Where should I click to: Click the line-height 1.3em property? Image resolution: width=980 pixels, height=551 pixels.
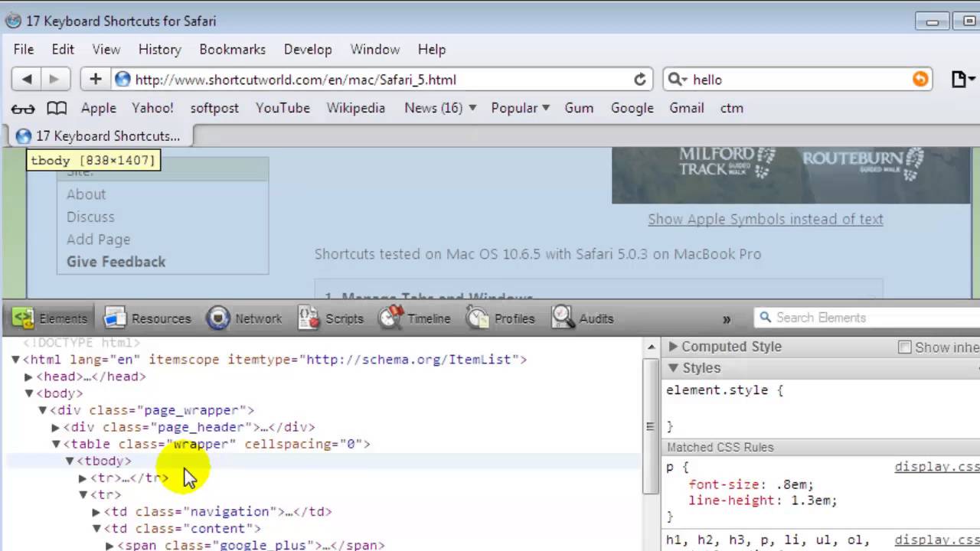[x=763, y=500]
